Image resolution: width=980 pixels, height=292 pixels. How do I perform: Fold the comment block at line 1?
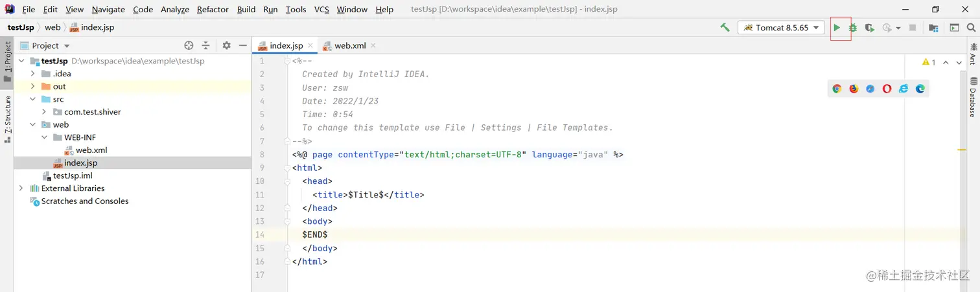(287, 61)
